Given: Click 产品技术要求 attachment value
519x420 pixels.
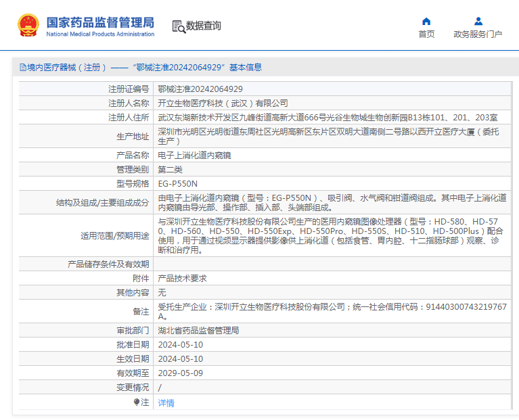Looking at the screenshot, I should 183,279.
